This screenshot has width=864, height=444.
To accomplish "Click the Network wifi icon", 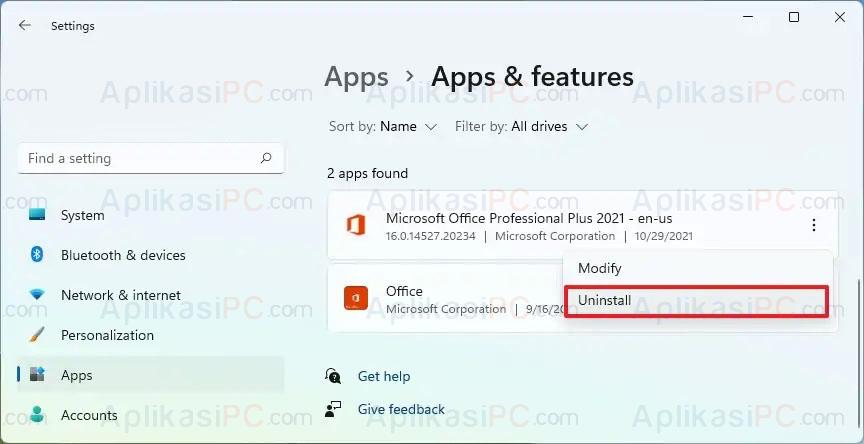I will click(37, 295).
